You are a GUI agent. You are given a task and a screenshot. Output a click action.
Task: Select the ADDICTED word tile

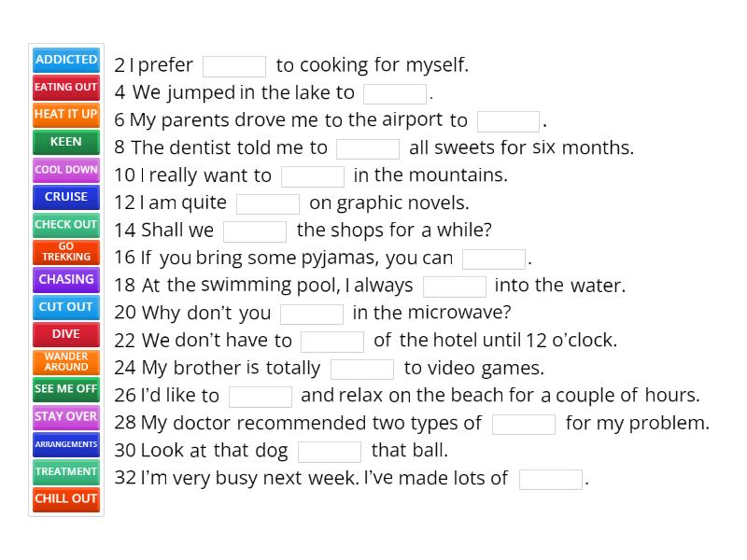pos(65,60)
